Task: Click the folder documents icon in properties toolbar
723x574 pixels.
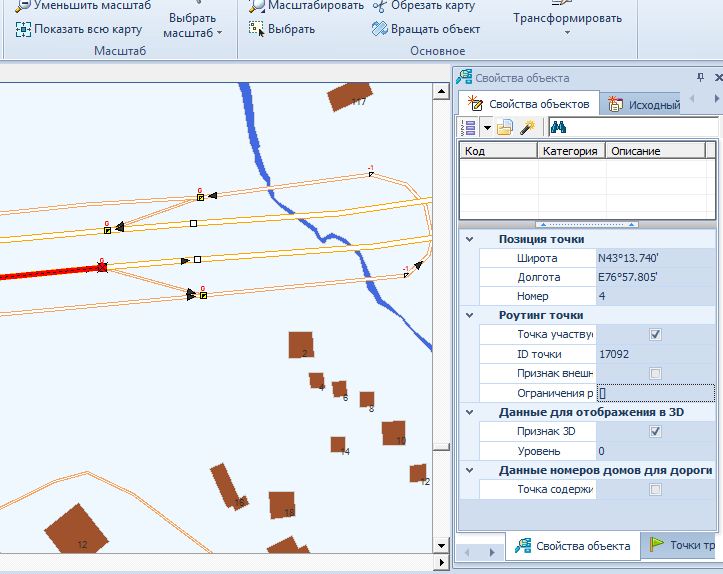Action: click(506, 127)
